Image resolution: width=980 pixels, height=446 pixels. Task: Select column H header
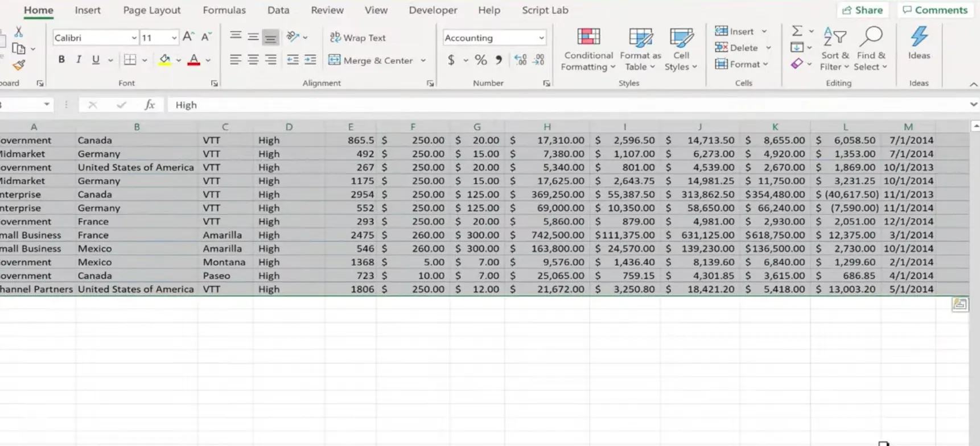click(x=547, y=127)
